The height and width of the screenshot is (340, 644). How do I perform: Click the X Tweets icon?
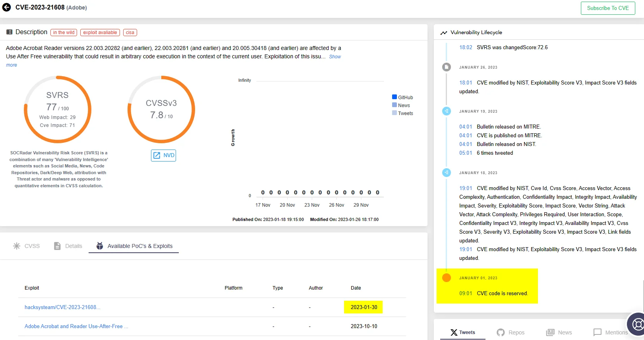pos(454,332)
